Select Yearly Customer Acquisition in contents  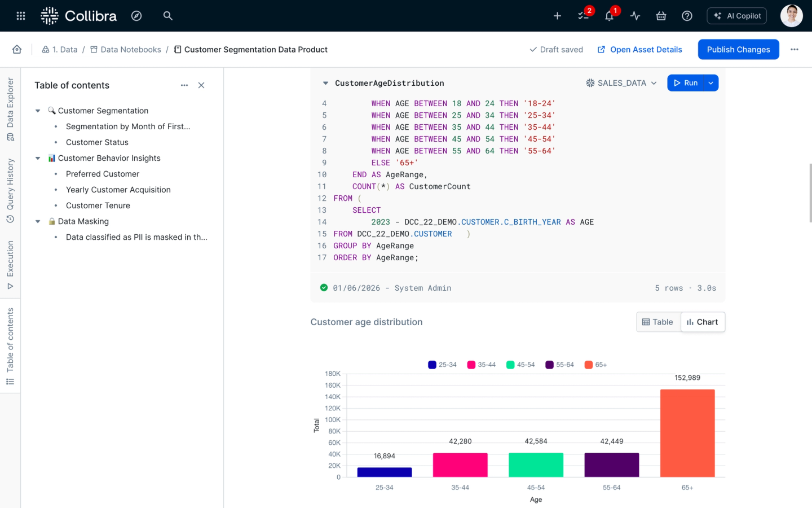118,190
